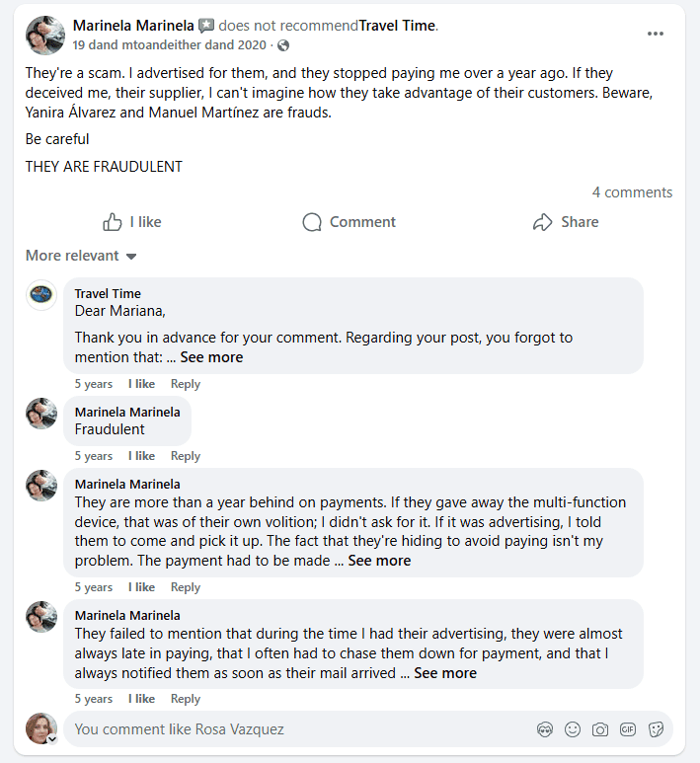700x763 pixels.
Task: Insert a GIF into the comment
Action: 627,729
